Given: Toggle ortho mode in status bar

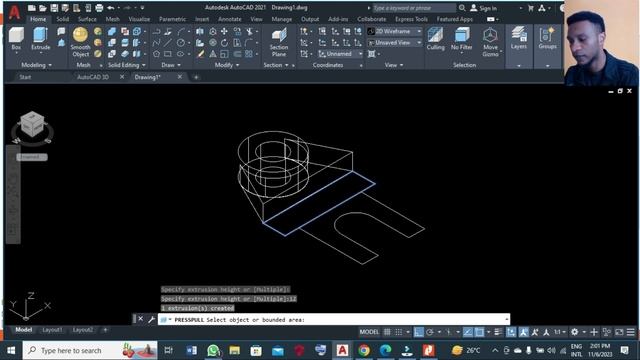Looking at the screenshot, I should coord(419,332).
